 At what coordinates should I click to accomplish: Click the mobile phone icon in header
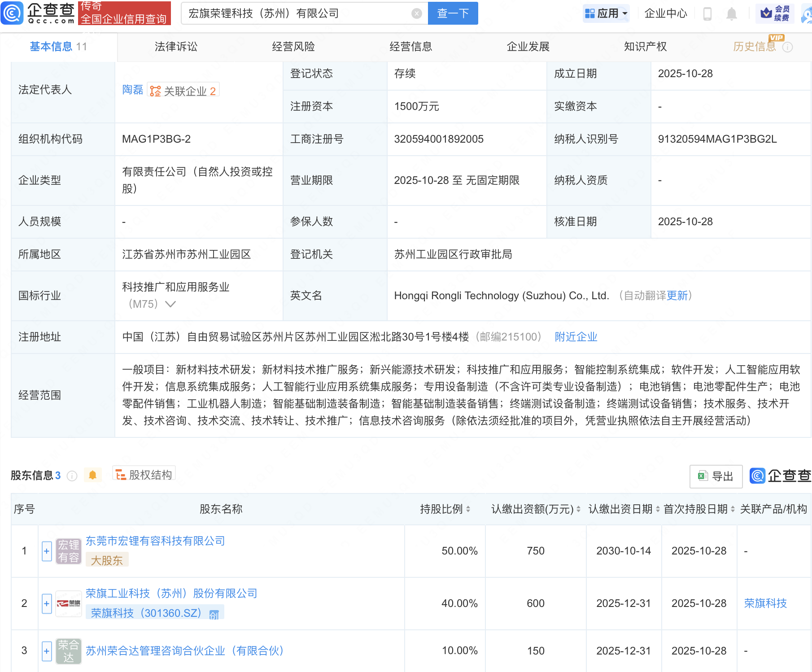click(x=707, y=13)
